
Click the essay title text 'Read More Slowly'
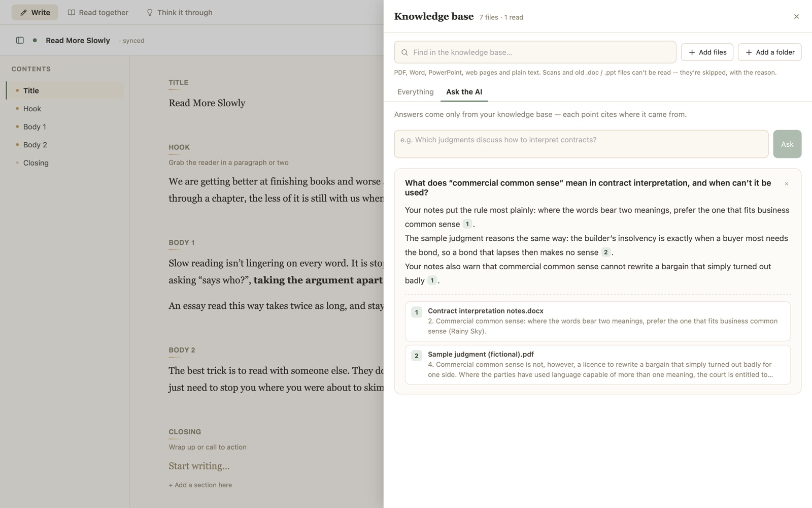[x=207, y=103]
